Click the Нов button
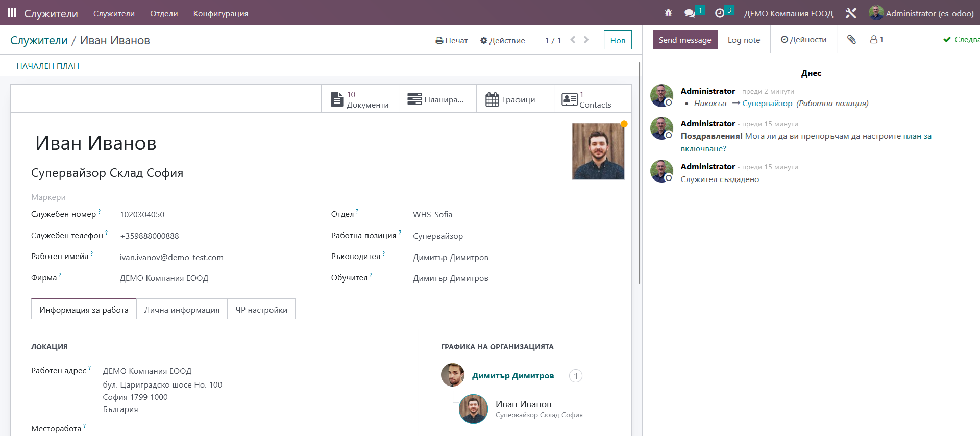 [618, 40]
